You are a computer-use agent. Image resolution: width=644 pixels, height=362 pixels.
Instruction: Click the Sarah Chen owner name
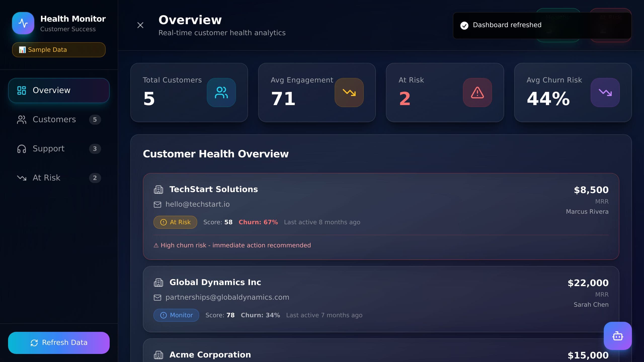point(591,305)
